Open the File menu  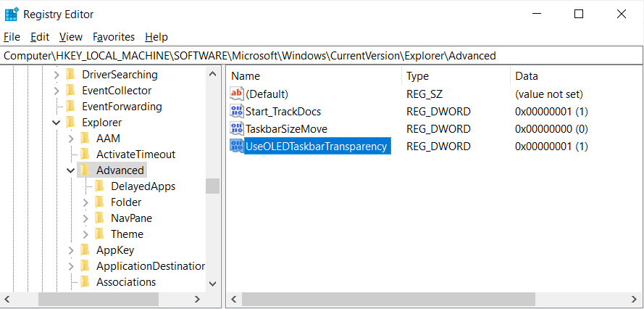click(x=12, y=37)
